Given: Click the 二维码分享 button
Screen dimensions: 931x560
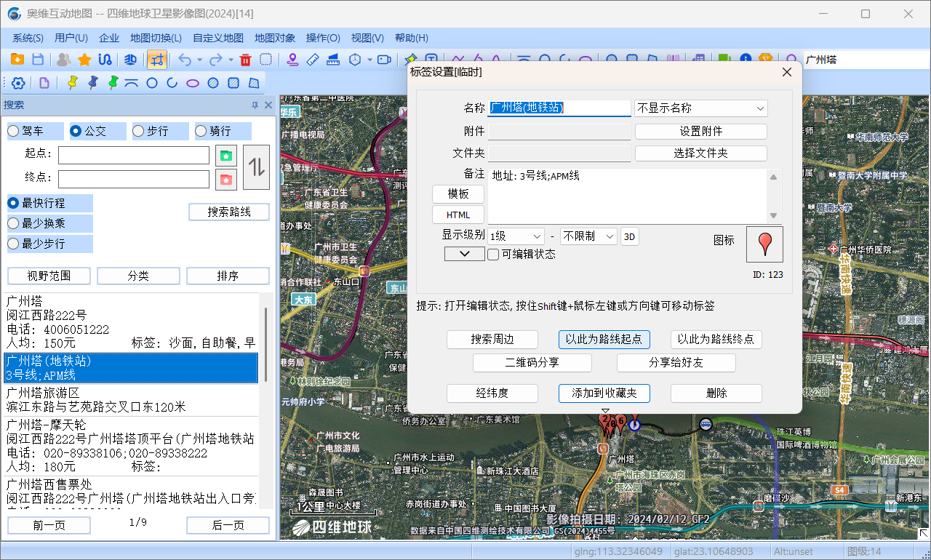Looking at the screenshot, I should click(x=532, y=363).
